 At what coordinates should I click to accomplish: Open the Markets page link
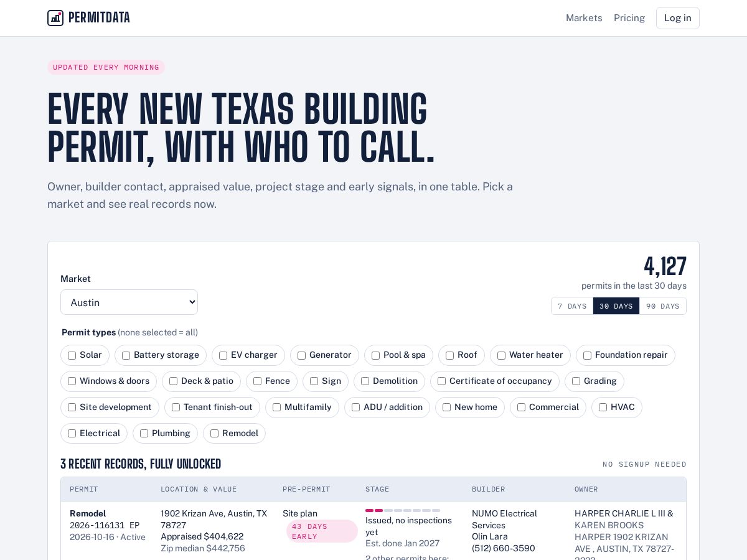click(584, 18)
